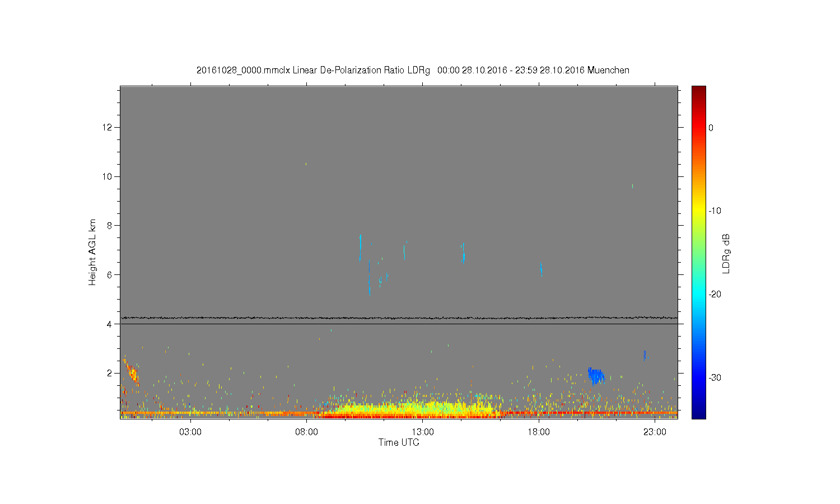Click the colorbar value -20
The height and width of the screenshot is (504, 840).
(x=715, y=295)
